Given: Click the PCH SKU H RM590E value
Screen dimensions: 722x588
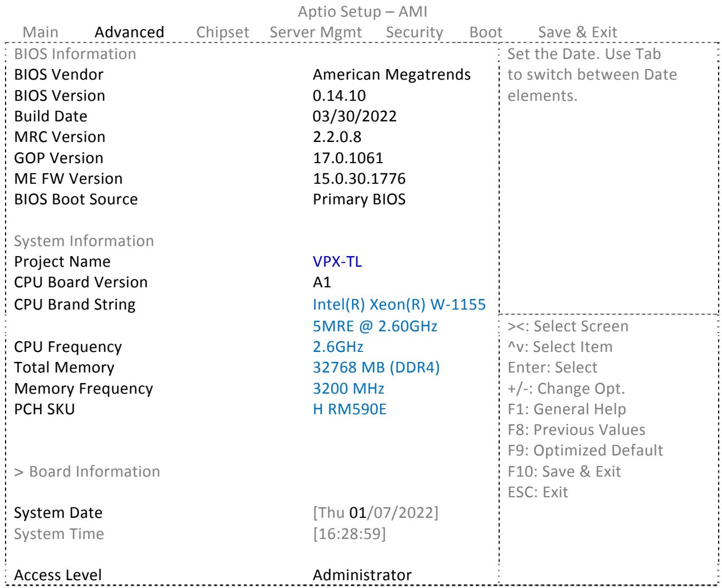Looking at the screenshot, I should point(350,409).
